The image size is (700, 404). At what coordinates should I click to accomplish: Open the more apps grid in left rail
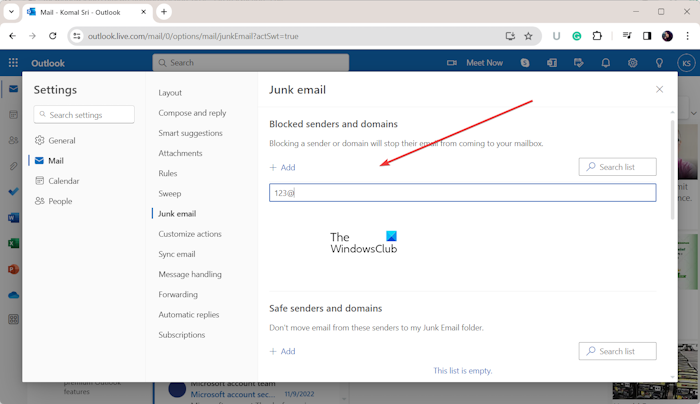pos(13,319)
